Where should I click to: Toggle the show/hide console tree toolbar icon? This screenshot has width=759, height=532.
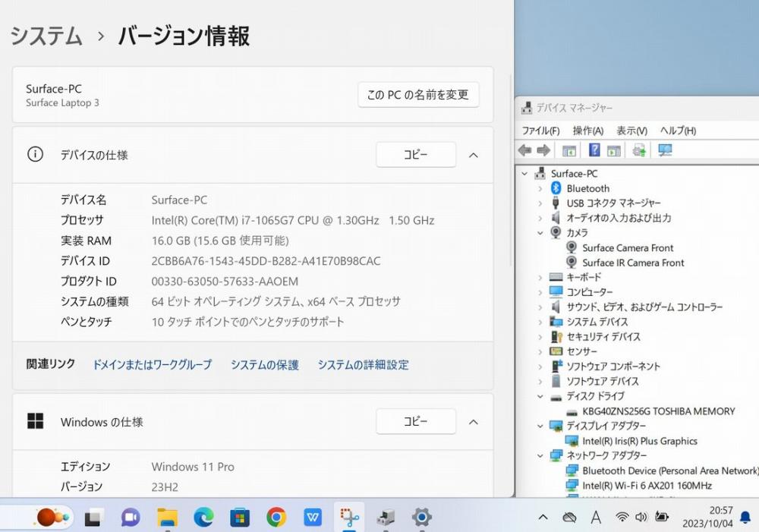[x=569, y=150]
